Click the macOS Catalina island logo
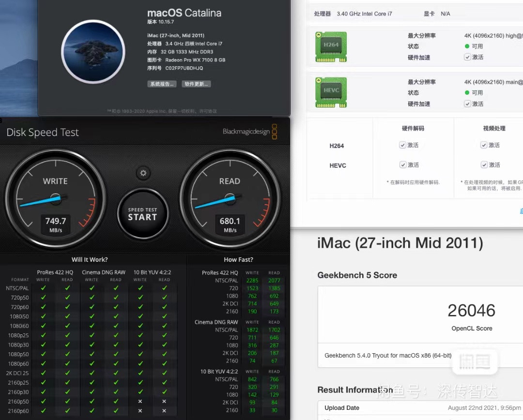 coord(93,52)
